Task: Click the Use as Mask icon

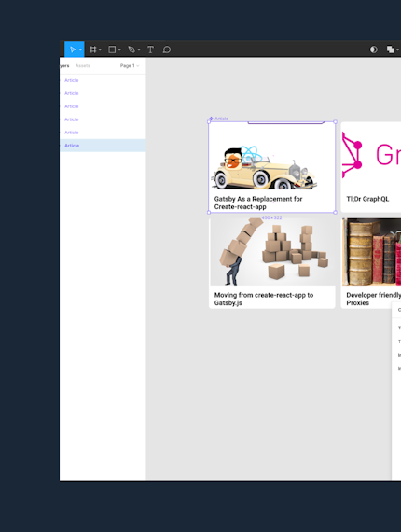Action: (373, 49)
